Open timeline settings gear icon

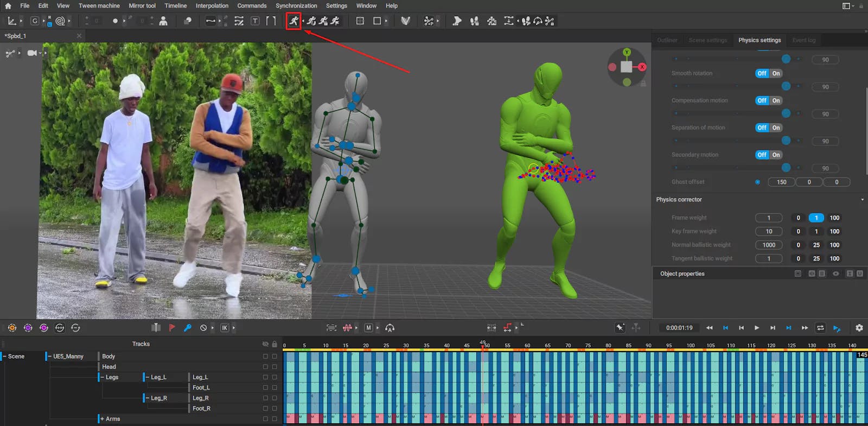point(859,328)
